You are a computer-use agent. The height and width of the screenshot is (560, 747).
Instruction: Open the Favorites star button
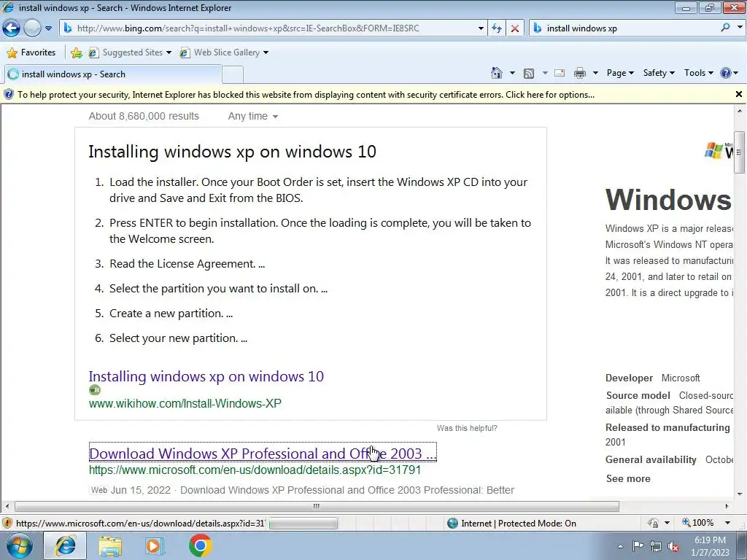click(x=31, y=52)
